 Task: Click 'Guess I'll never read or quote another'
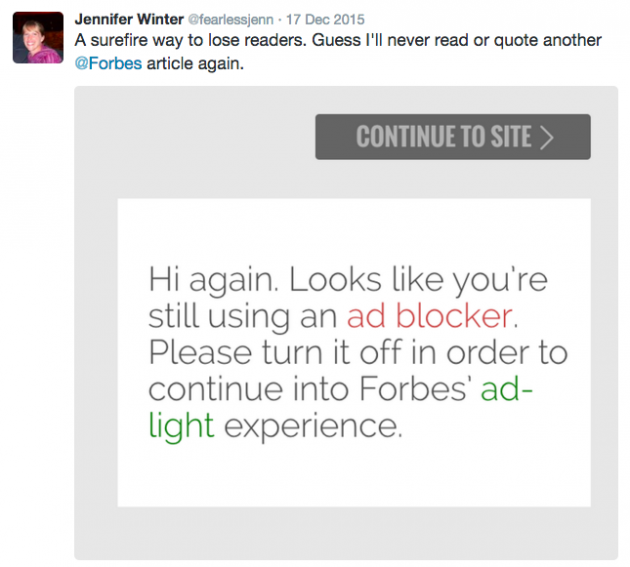click(457, 40)
